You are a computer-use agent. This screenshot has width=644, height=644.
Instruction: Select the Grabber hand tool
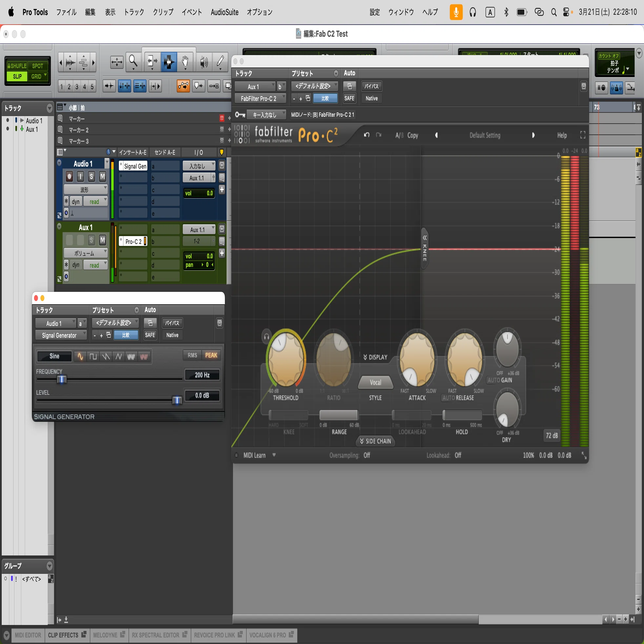[185, 62]
